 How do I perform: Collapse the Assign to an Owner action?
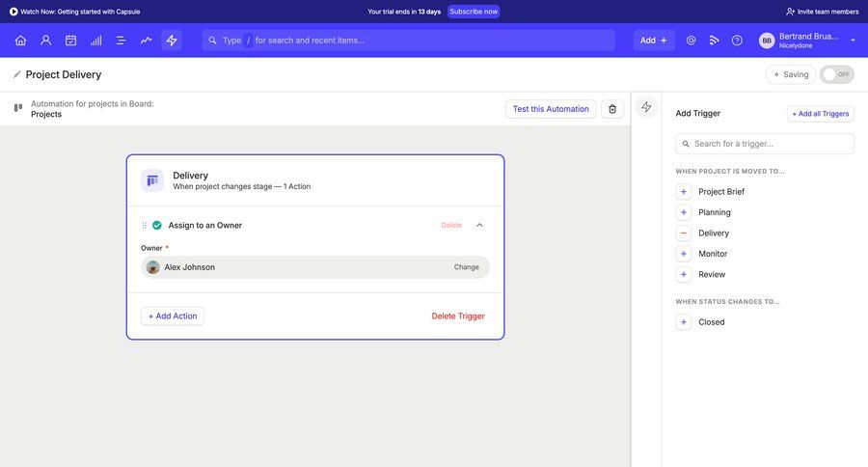[x=479, y=225]
